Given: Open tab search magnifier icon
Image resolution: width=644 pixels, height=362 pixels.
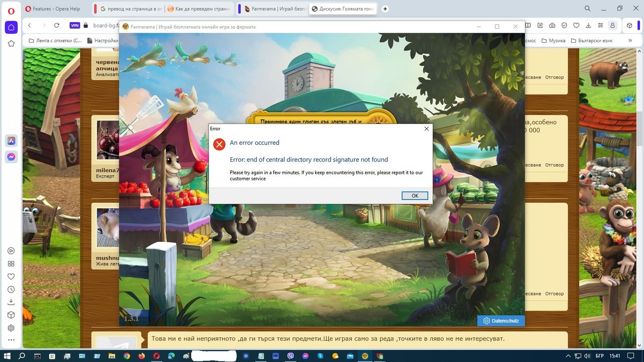Looking at the screenshot, I should [588, 9].
